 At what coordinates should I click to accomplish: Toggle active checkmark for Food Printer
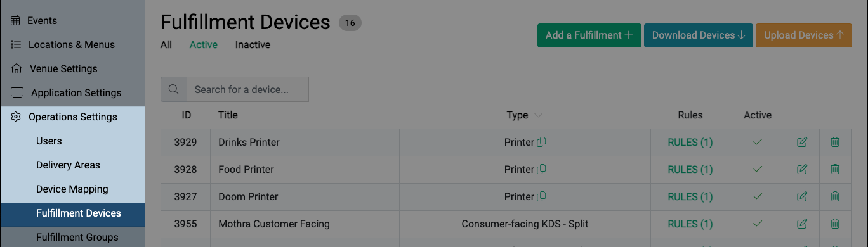[757, 170]
